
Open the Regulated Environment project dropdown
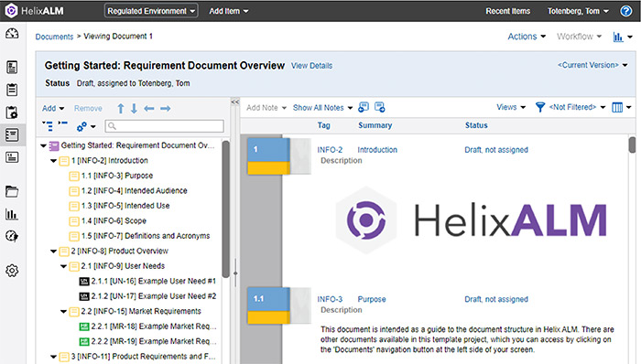[x=151, y=11]
